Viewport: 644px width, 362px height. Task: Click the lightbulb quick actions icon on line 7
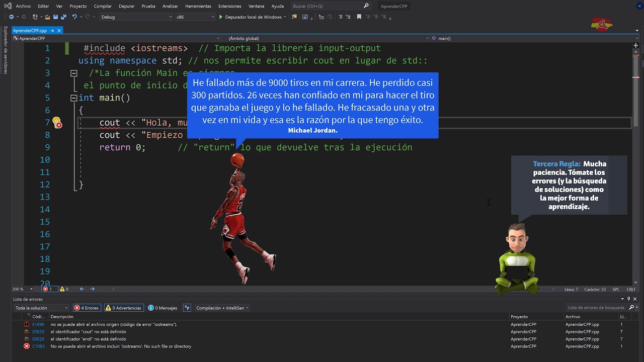click(x=56, y=122)
